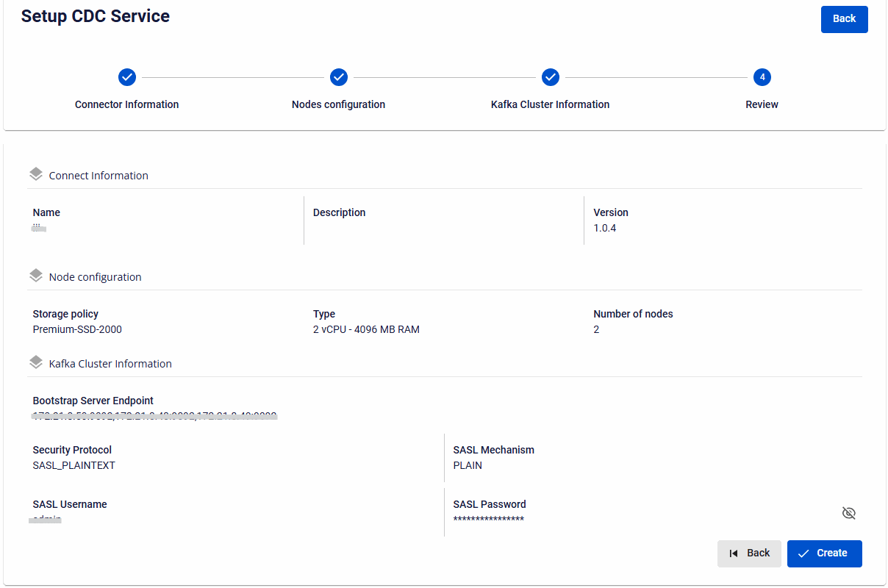Viewport: 888px width, 588px height.
Task: Click the Node configuration section title
Action: pos(95,277)
